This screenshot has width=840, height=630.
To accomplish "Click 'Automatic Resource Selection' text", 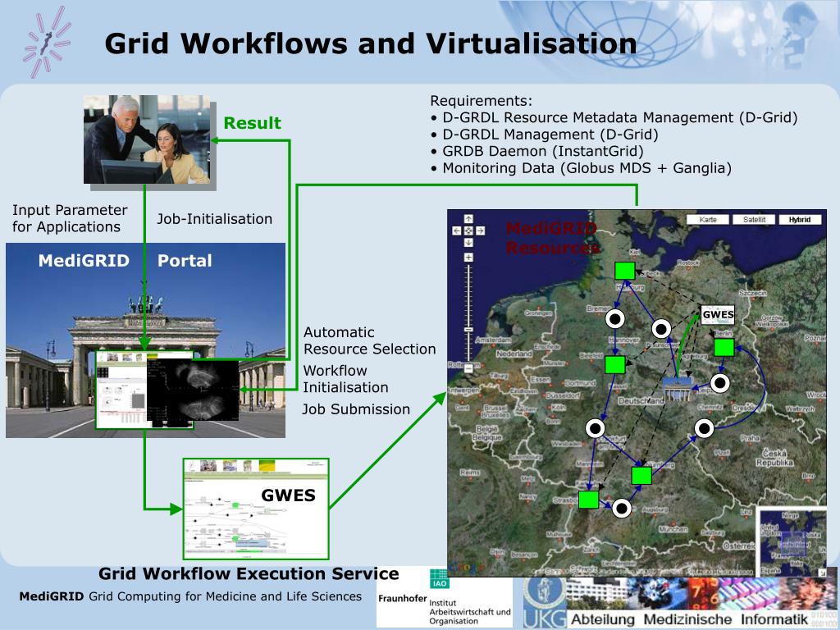I will click(x=370, y=340).
